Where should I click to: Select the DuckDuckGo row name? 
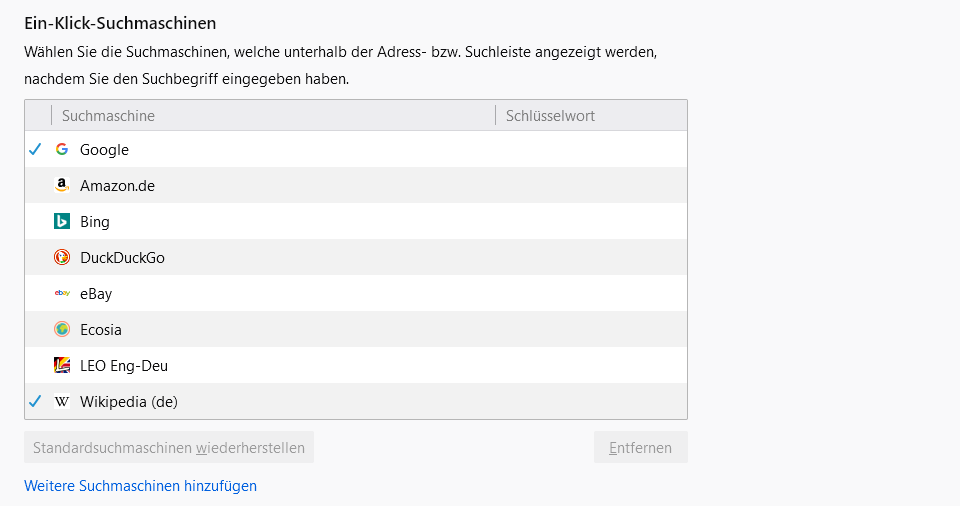(122, 258)
